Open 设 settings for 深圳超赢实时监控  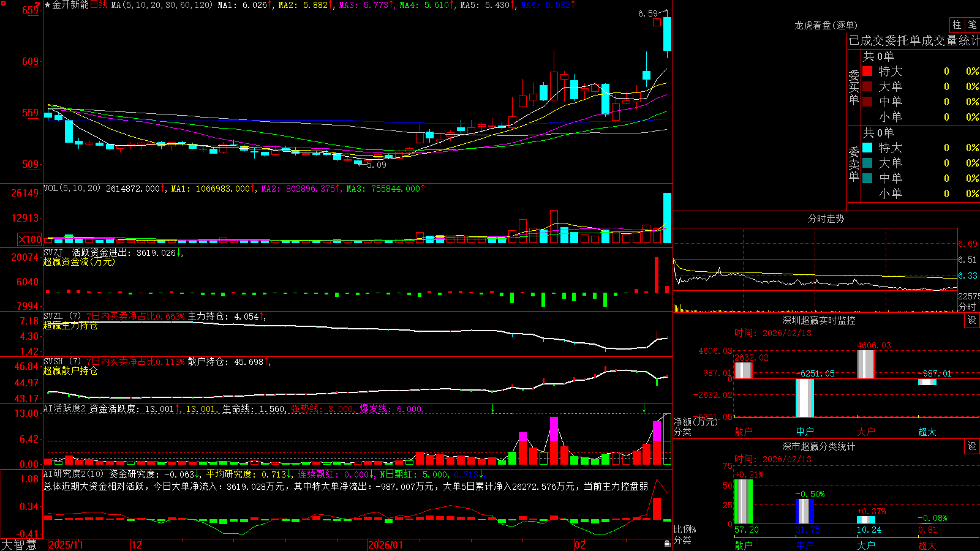(972, 320)
